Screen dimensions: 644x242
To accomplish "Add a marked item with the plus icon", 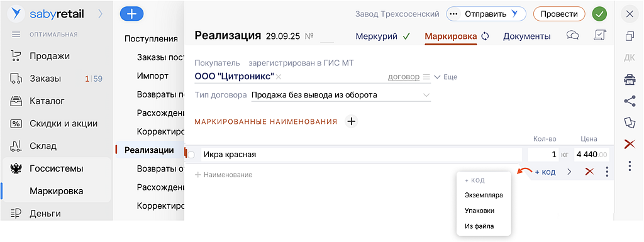I will pyautogui.click(x=351, y=121).
